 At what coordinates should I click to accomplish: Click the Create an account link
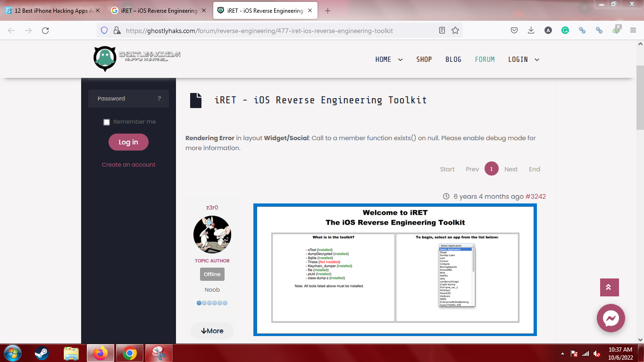click(128, 165)
